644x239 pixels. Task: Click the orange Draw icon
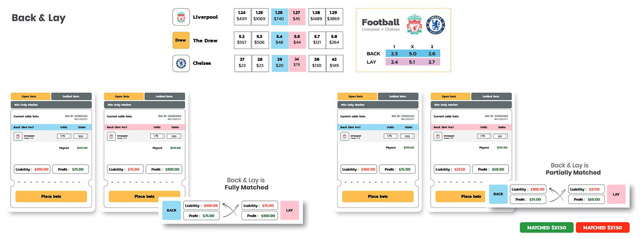(181, 40)
